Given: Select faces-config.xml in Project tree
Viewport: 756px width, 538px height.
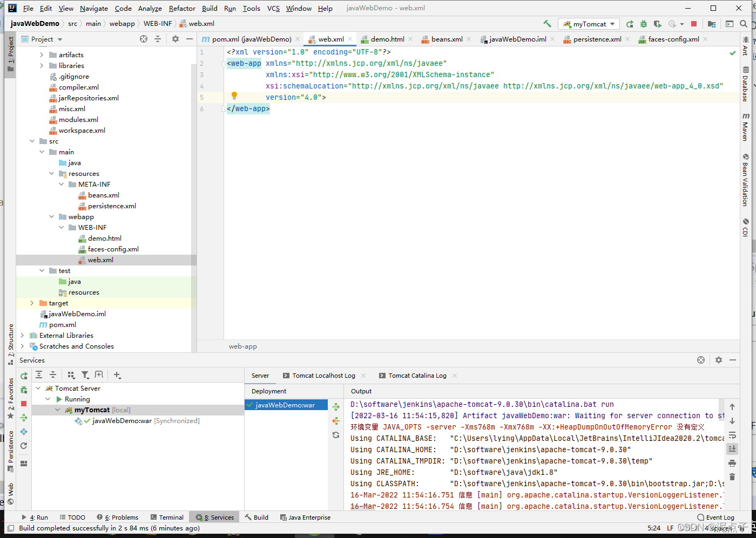Looking at the screenshot, I should coord(113,249).
